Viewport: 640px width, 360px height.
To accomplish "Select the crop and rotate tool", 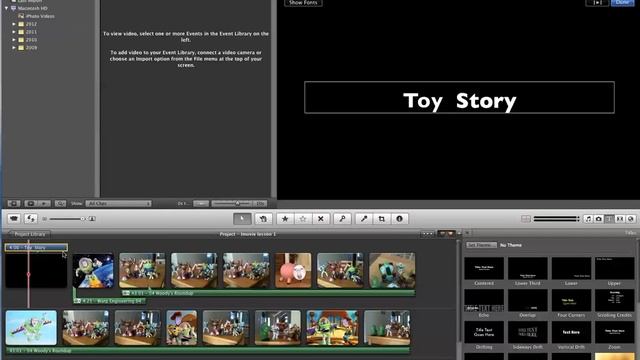I will tap(382, 219).
